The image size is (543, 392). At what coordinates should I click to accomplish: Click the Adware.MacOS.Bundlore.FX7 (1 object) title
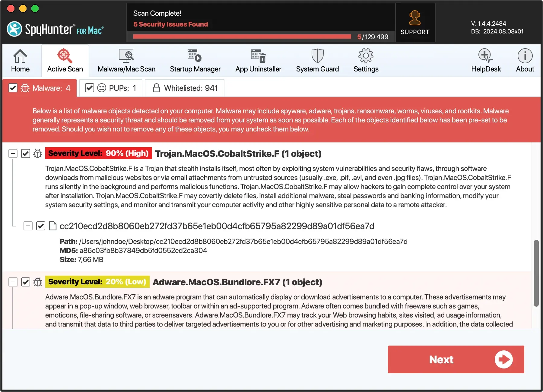(237, 282)
